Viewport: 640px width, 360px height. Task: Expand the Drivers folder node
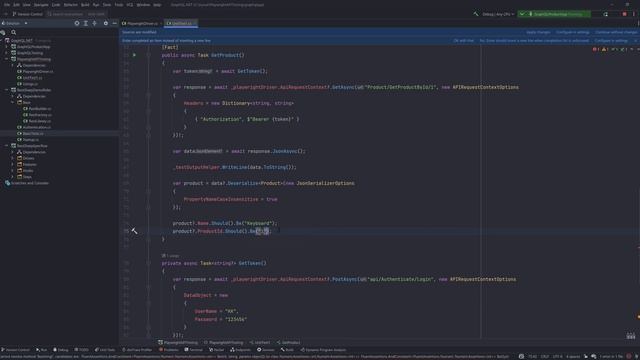13,158
